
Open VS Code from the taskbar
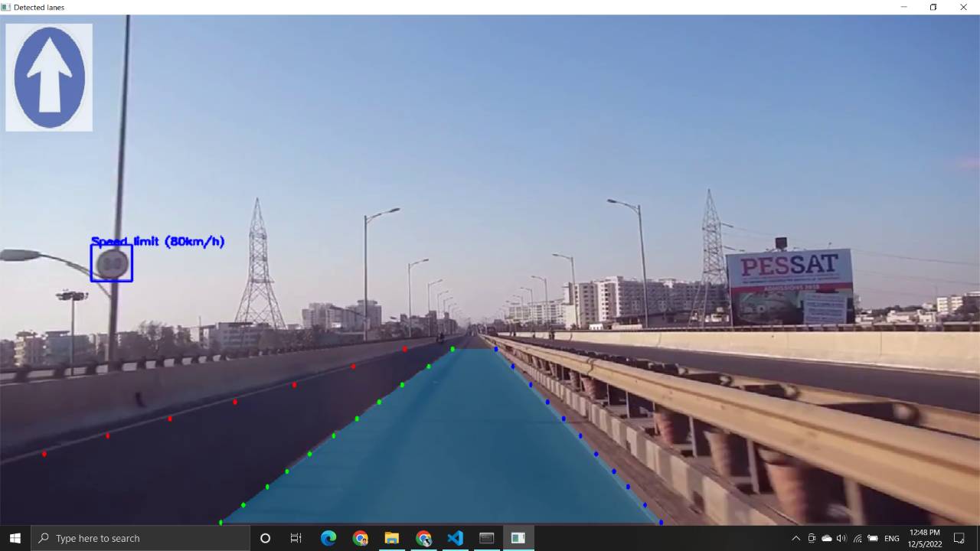pyautogui.click(x=455, y=538)
